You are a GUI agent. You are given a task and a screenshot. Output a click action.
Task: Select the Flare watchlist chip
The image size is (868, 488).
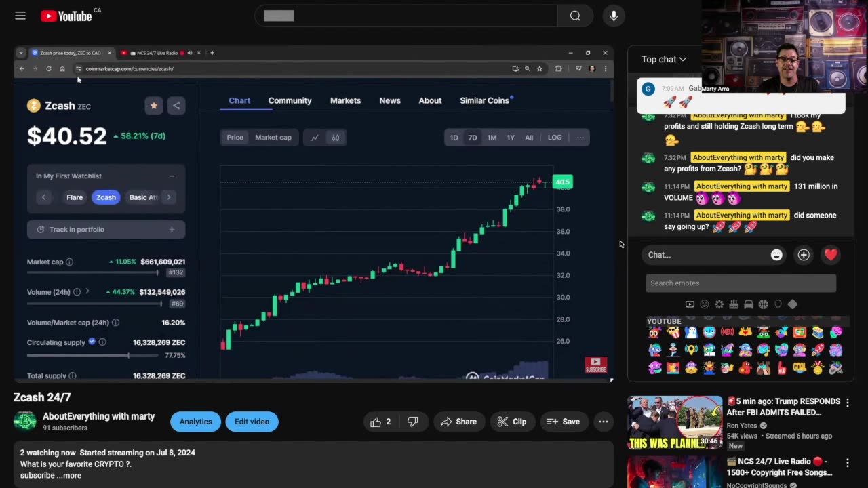75,197
